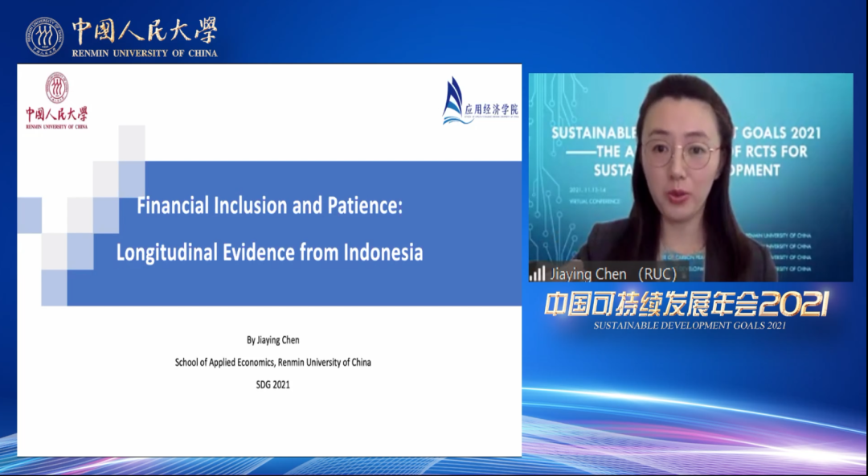Click the red 中国人民大学 calligraphy on slide
The width and height of the screenshot is (868, 476).
[56, 113]
